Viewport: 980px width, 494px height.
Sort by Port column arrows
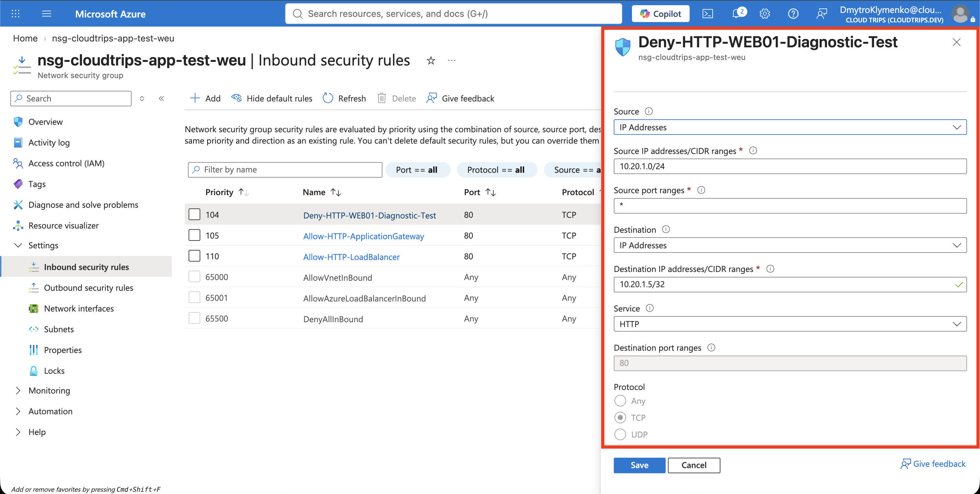tap(491, 192)
